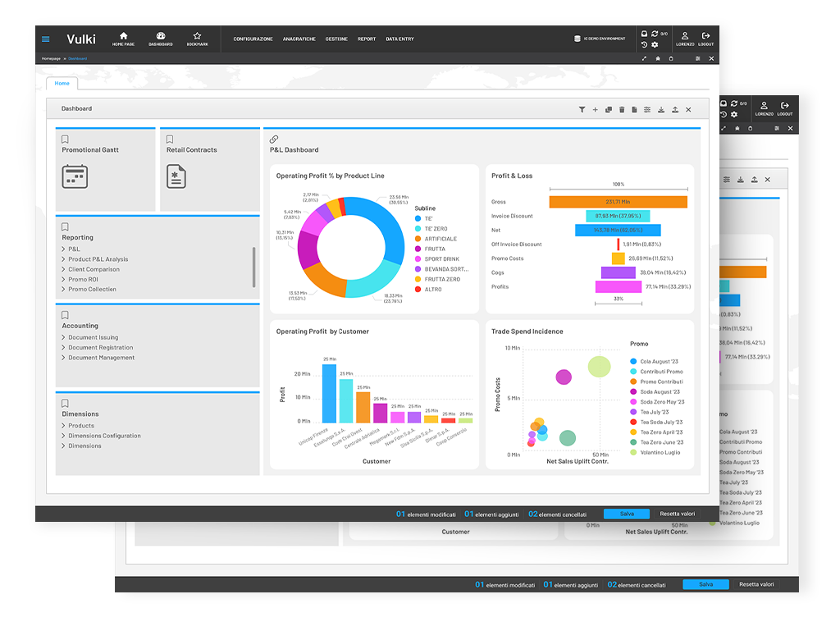Open the Bookmark star icon

tap(197, 39)
